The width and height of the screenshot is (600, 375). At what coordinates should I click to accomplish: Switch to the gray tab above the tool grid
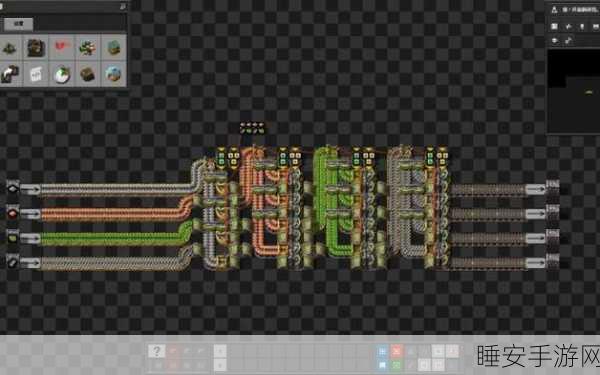pos(18,24)
